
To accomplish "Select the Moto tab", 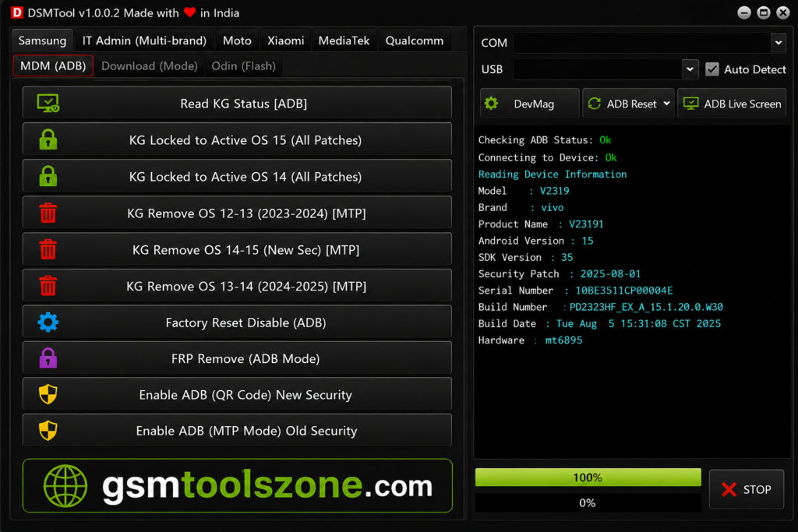I will [x=237, y=41].
